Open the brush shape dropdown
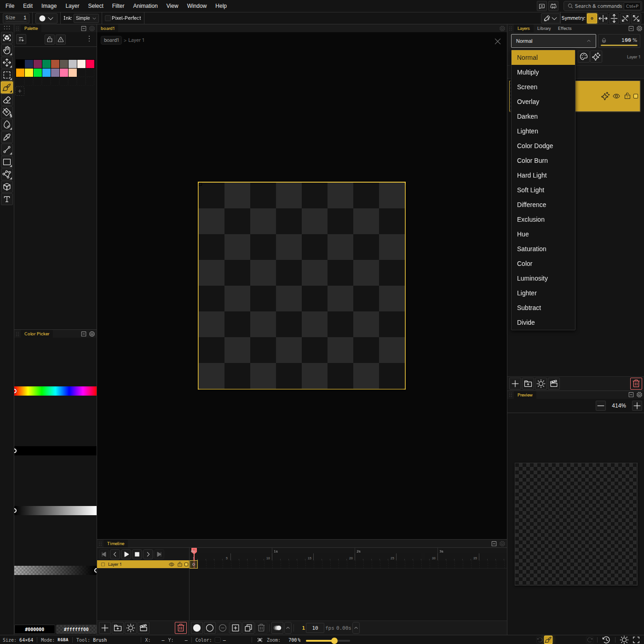The image size is (644, 644). click(46, 18)
